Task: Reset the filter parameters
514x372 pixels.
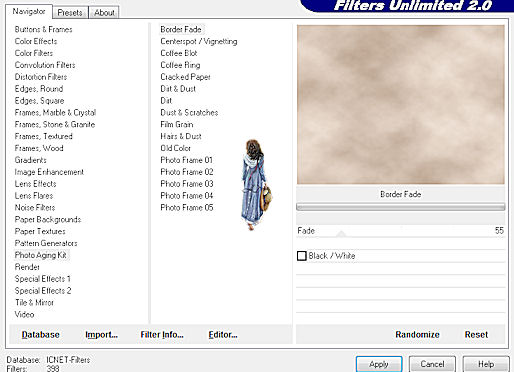Action: click(476, 334)
